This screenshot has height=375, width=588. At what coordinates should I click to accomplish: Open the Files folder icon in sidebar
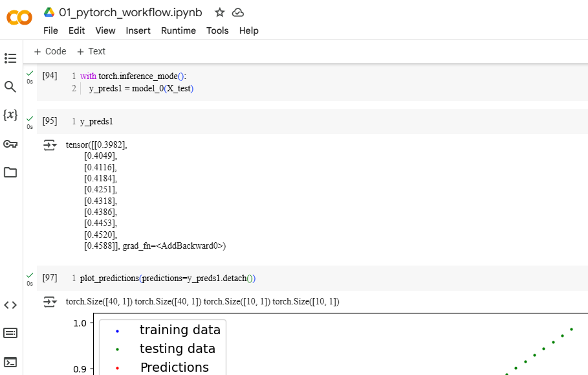[10, 172]
